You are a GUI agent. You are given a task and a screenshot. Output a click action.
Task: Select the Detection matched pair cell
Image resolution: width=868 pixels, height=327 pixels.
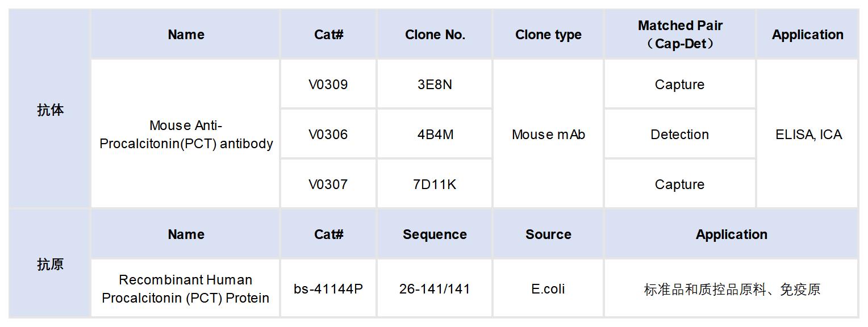pyautogui.click(x=679, y=135)
